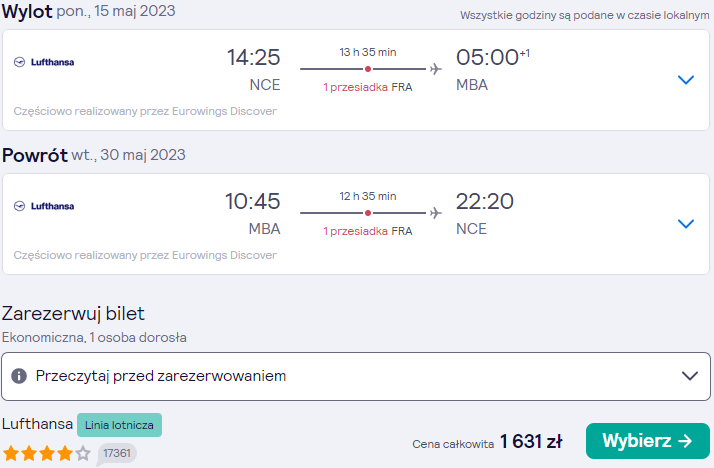Click the 05:00 +1 MBA arrival time
This screenshot has width=714, height=468.
pyautogui.click(x=493, y=69)
